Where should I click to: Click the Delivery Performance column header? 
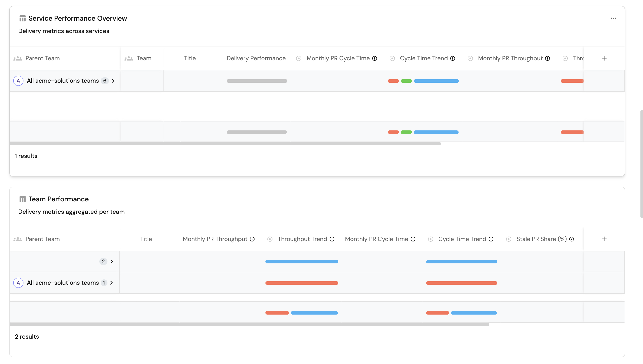coord(256,58)
